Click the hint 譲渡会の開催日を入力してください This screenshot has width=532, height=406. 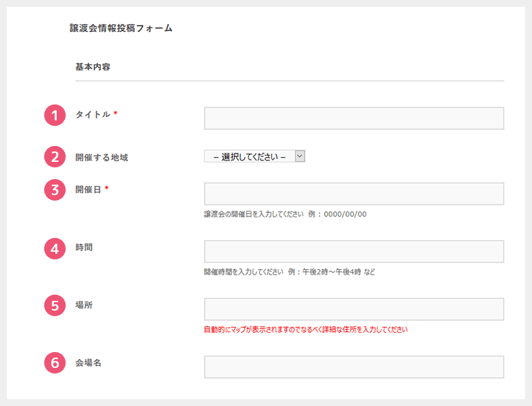pyautogui.click(x=254, y=214)
